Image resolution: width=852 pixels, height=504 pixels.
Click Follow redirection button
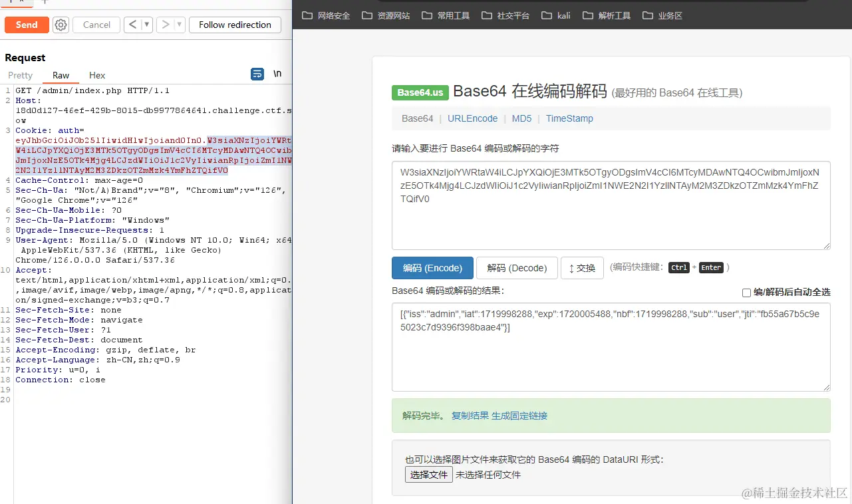[235, 25]
